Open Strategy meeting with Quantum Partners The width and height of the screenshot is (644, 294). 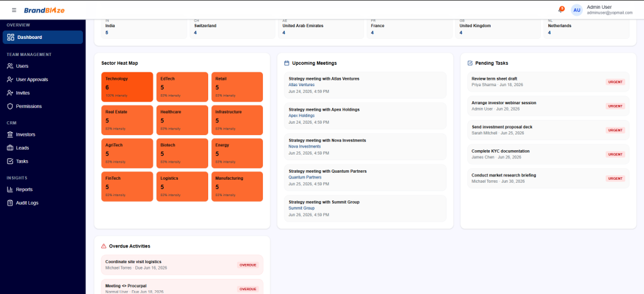[x=365, y=178]
